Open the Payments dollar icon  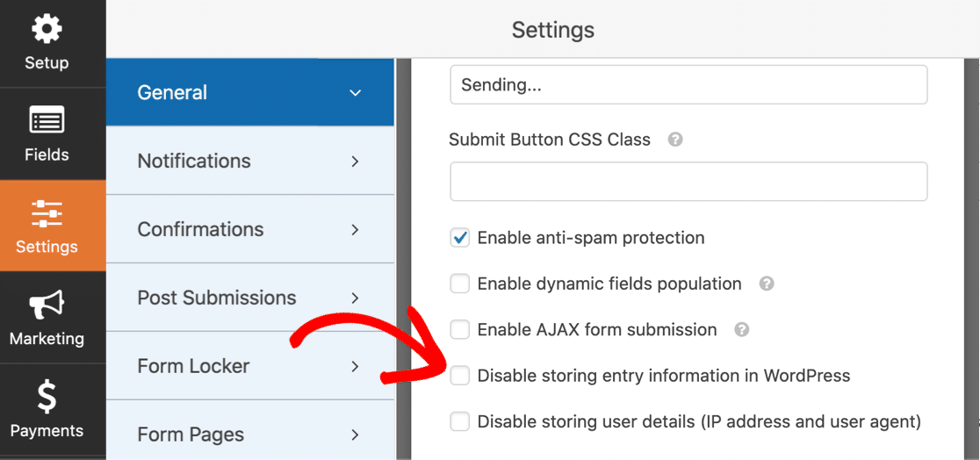click(x=47, y=398)
